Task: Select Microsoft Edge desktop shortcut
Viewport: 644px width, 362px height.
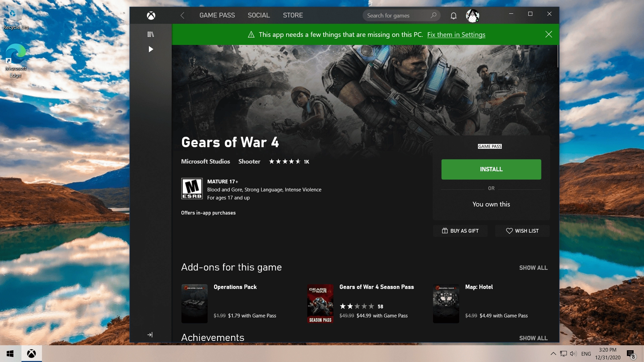Action: pyautogui.click(x=15, y=61)
